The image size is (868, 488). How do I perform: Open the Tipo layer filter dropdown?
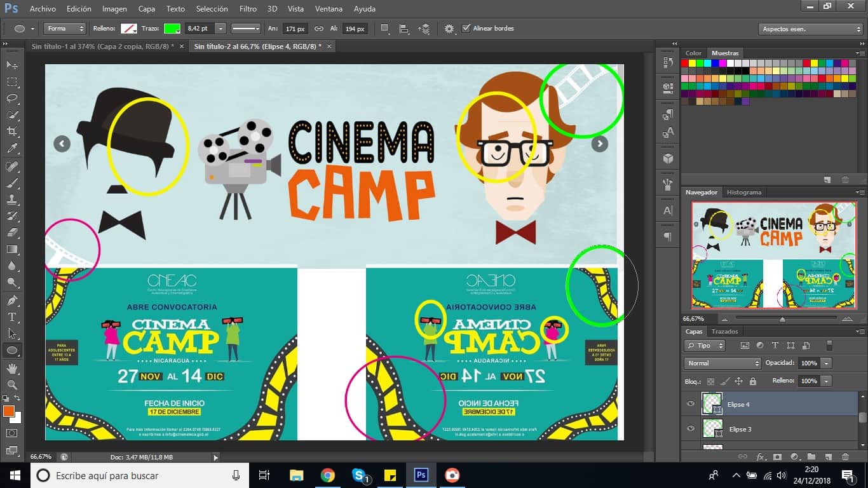[x=705, y=346]
